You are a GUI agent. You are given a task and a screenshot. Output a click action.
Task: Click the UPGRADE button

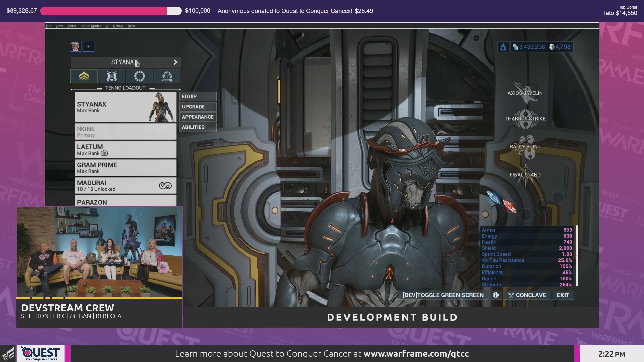pos(198,107)
